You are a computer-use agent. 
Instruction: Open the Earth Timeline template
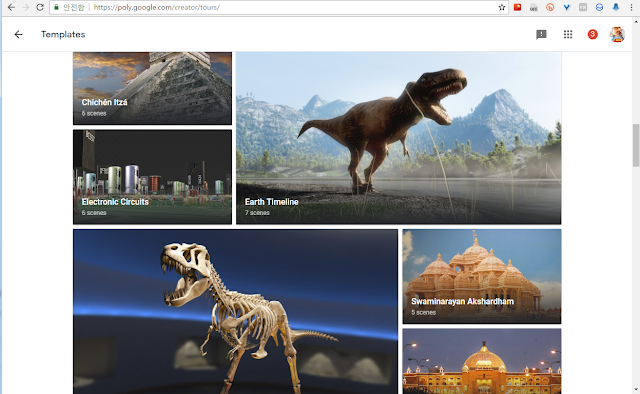pyautogui.click(x=399, y=138)
